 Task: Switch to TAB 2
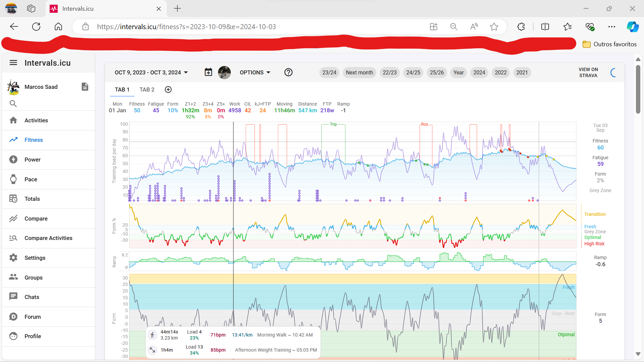pos(147,89)
